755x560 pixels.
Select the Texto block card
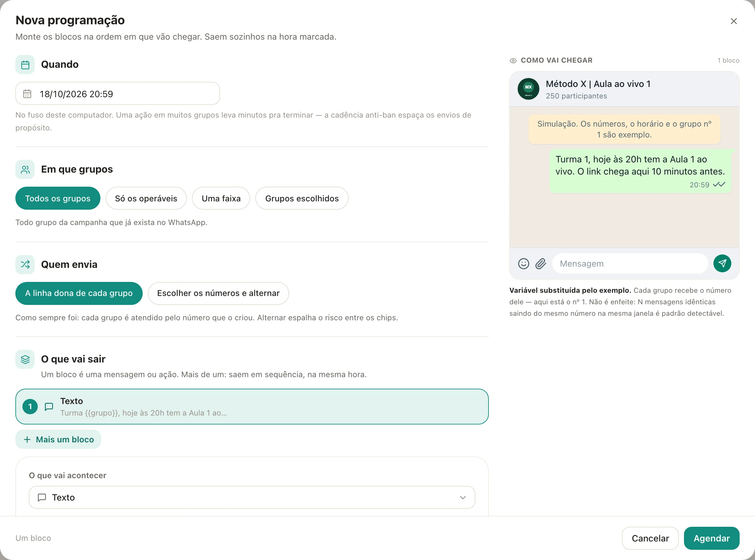click(x=252, y=407)
